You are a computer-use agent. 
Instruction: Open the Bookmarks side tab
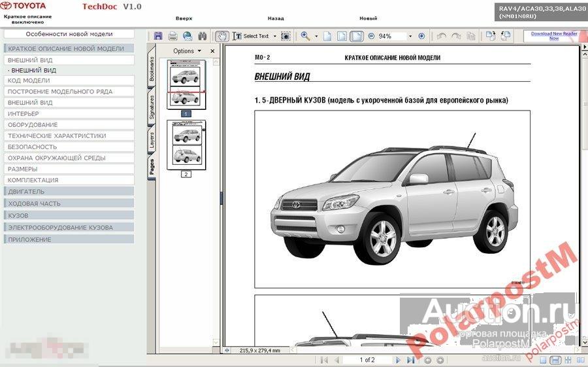coord(152,69)
